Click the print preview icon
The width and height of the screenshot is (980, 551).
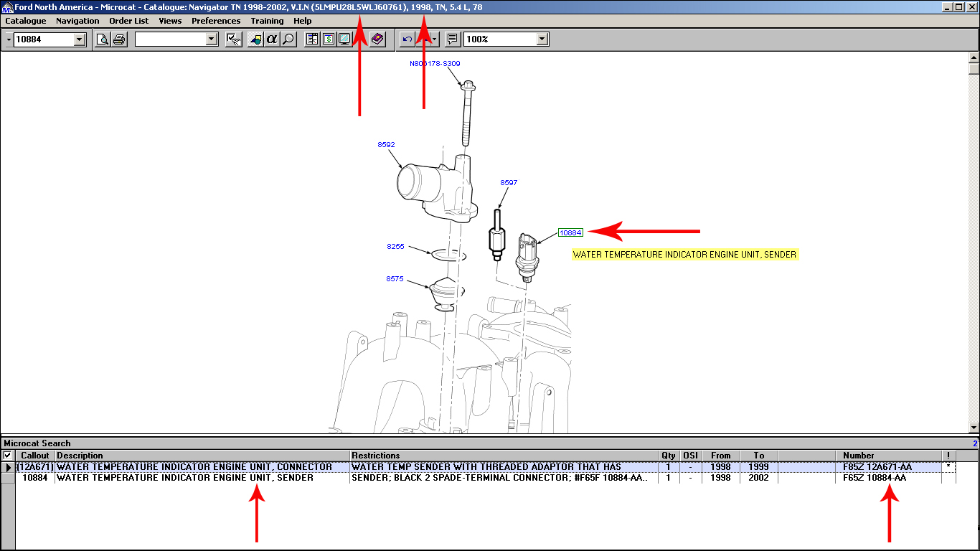click(103, 39)
